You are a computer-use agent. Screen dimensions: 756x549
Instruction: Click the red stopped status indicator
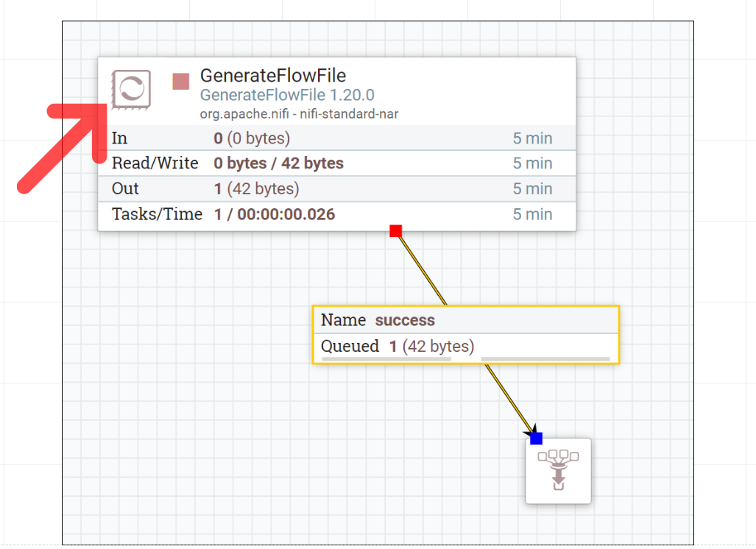[x=181, y=82]
